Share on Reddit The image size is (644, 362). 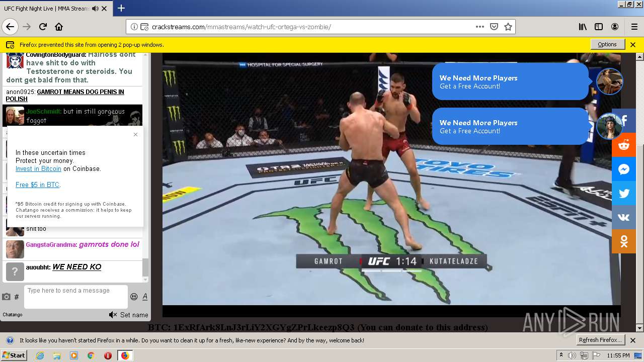[624, 145]
